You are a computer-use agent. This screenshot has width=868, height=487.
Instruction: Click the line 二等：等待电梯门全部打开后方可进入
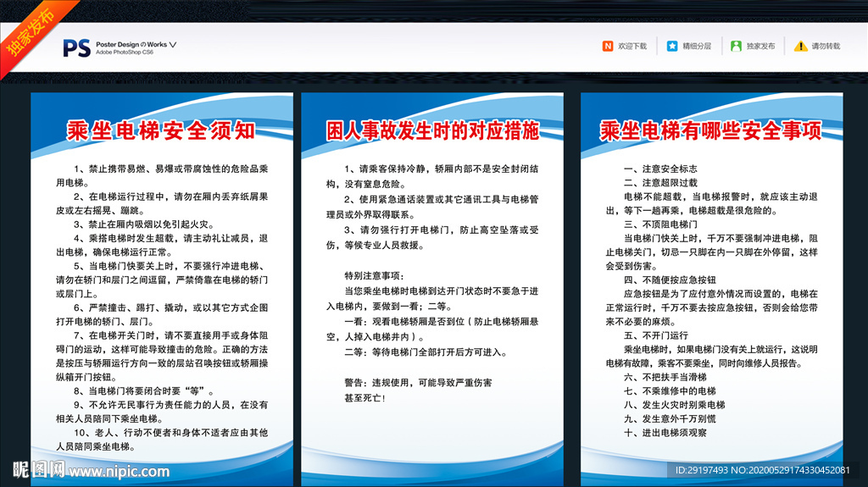pyautogui.click(x=426, y=352)
